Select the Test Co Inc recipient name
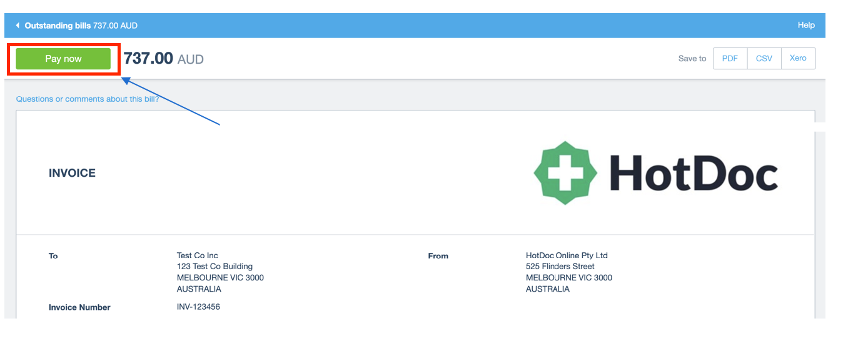Screen dimensions: 868x346 tap(198, 255)
